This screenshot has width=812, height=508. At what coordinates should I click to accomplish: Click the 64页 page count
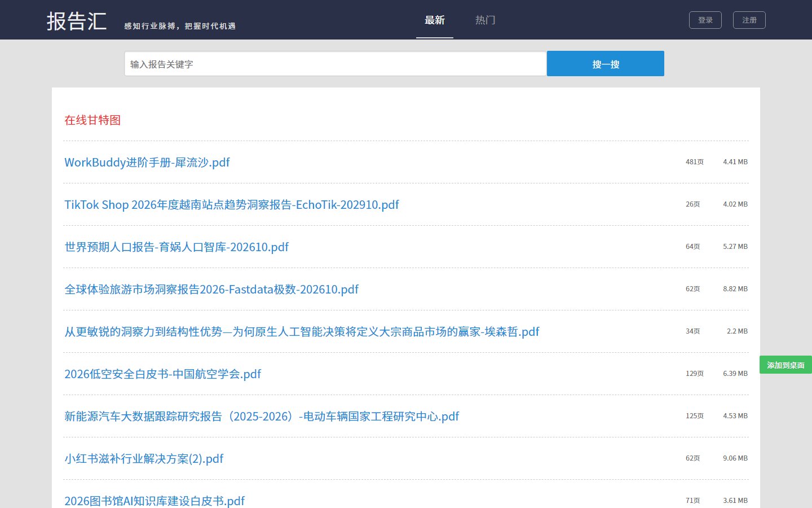[x=693, y=247]
